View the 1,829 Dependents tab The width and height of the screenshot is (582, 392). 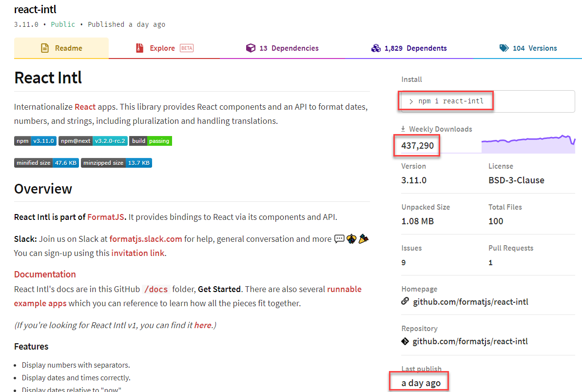tap(409, 48)
